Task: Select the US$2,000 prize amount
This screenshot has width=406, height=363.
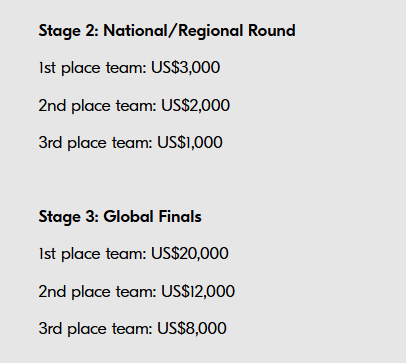Action: tap(196, 106)
